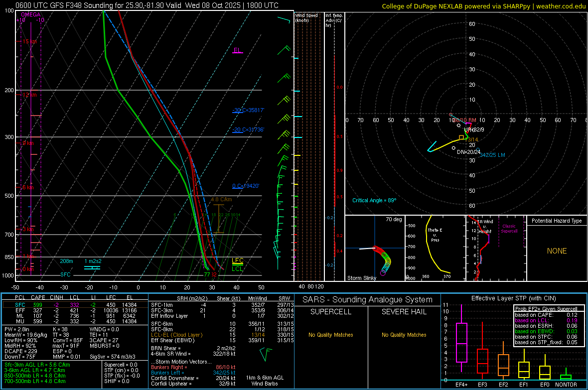The width and height of the screenshot is (588, 390).
Task: Click the 'Storm Slinky' panel label
Action: (361, 278)
